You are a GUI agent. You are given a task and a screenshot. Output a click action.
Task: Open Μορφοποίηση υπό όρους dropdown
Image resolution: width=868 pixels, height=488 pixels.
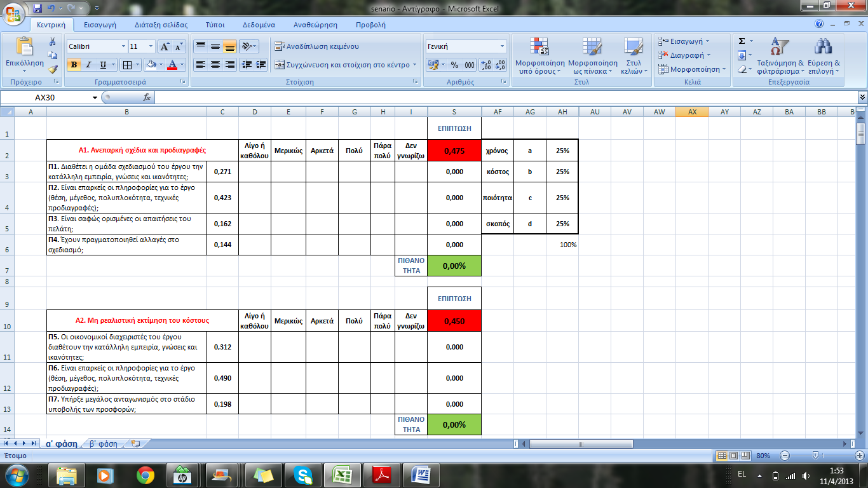539,56
